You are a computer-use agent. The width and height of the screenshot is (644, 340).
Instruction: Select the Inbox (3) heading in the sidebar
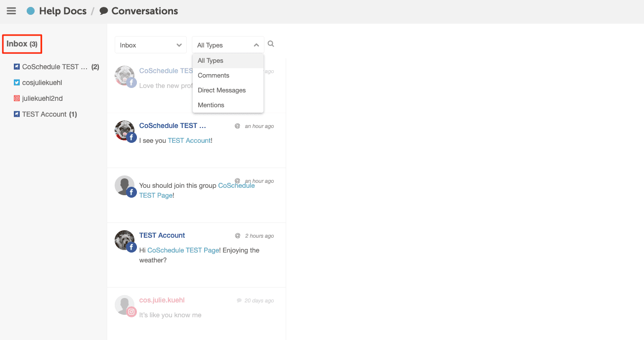[x=22, y=44]
